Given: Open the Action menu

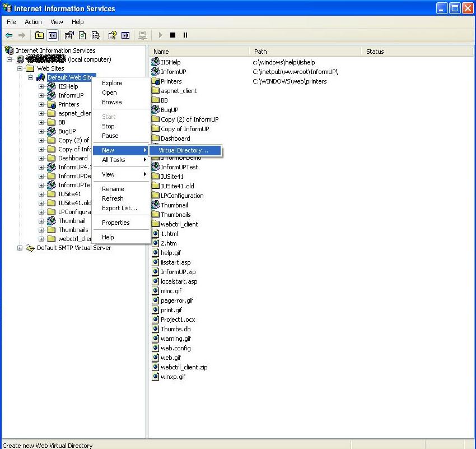Looking at the screenshot, I should tap(33, 22).
